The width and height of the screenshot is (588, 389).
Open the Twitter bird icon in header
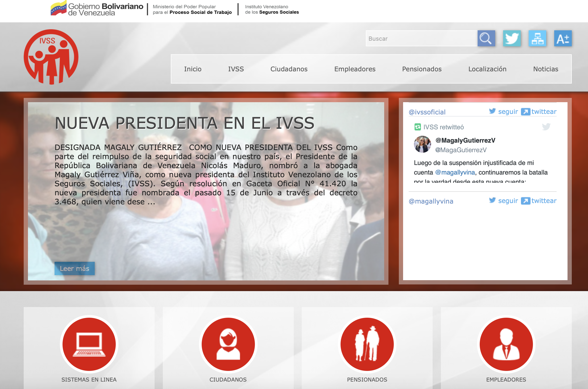pyautogui.click(x=512, y=38)
